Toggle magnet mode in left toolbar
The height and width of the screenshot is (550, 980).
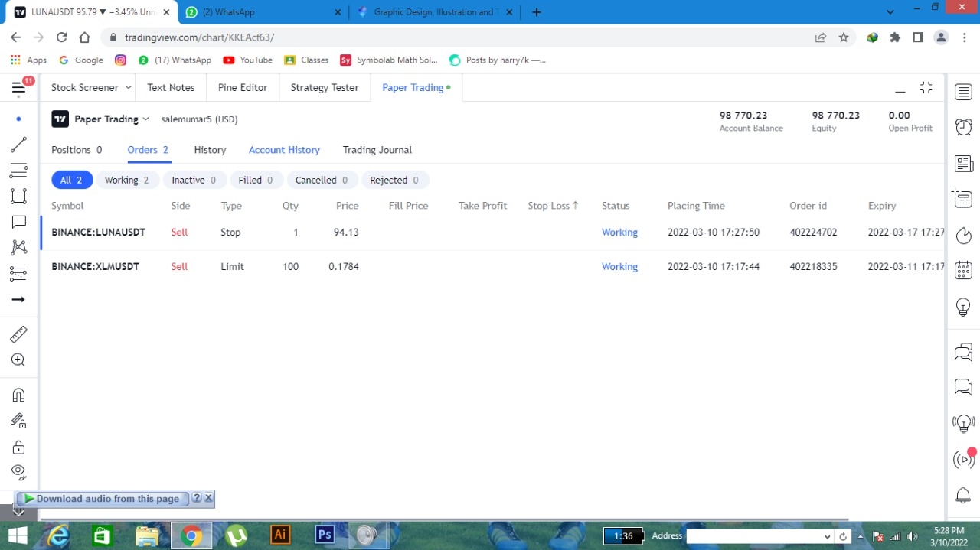pos(18,395)
